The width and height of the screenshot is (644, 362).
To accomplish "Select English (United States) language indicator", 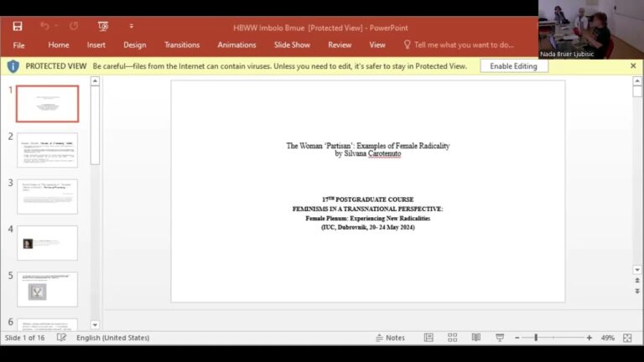I will [112, 338].
